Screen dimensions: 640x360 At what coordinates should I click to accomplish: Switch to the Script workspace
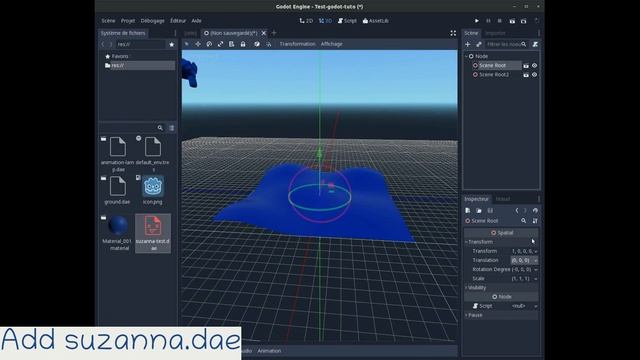[347, 21]
